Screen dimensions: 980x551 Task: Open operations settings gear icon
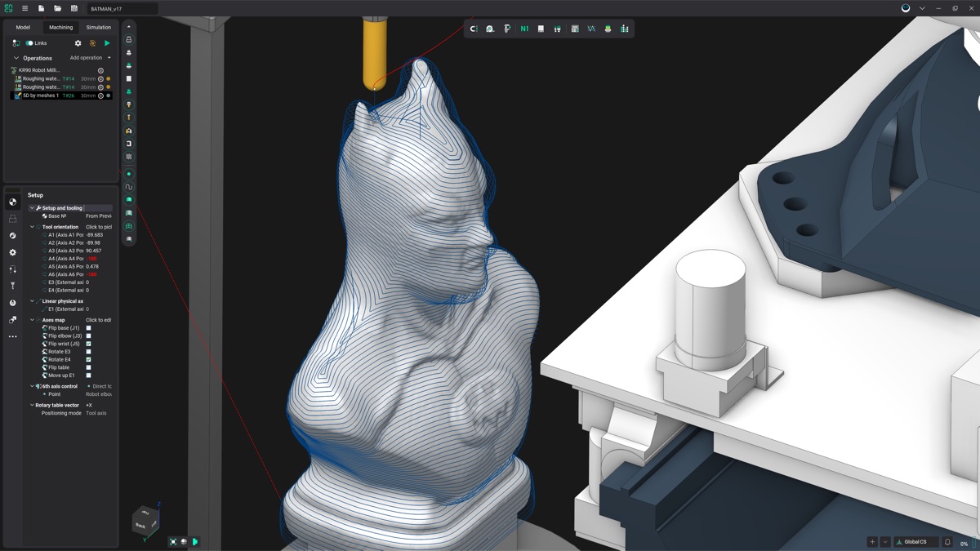(x=78, y=43)
